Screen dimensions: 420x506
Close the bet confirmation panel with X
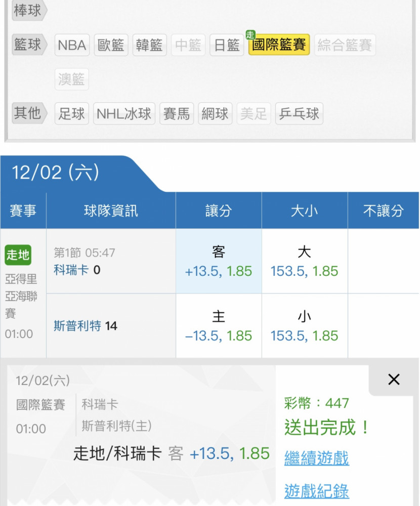click(x=394, y=379)
